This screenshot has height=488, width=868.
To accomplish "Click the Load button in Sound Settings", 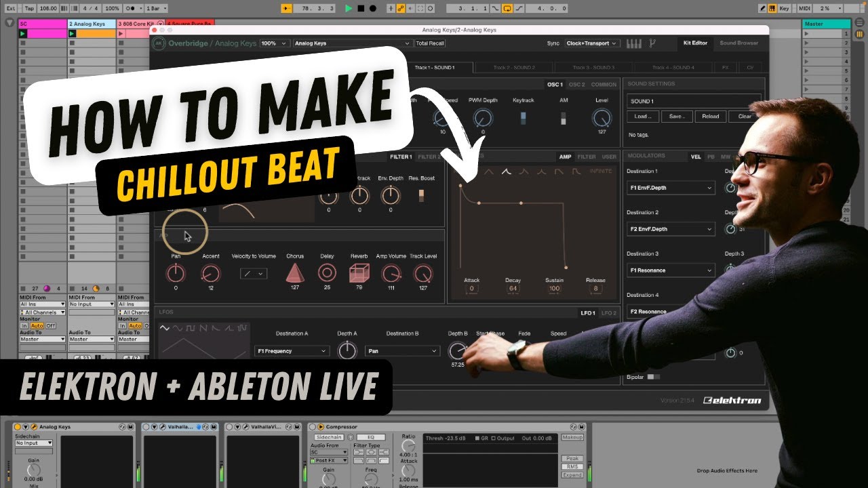I will 642,117.
